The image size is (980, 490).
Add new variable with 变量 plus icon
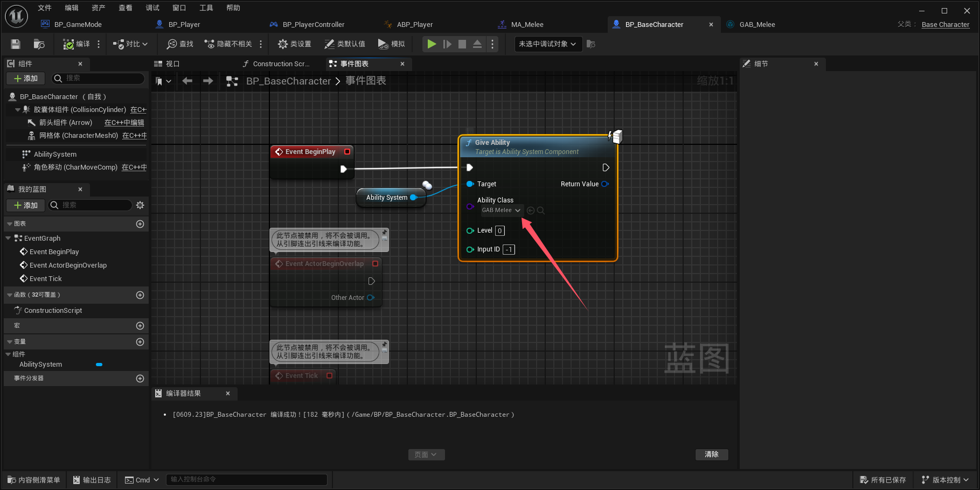(140, 342)
